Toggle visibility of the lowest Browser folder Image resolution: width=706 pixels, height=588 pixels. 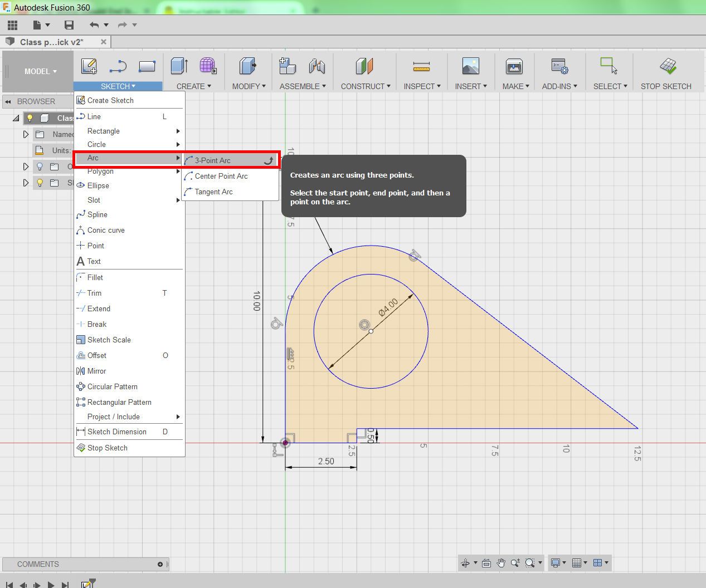pyautogui.click(x=38, y=183)
